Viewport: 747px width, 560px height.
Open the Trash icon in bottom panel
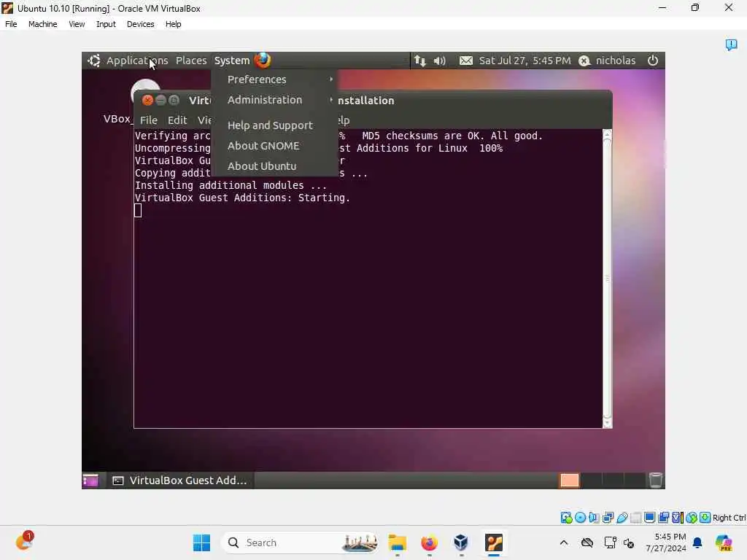(x=656, y=480)
